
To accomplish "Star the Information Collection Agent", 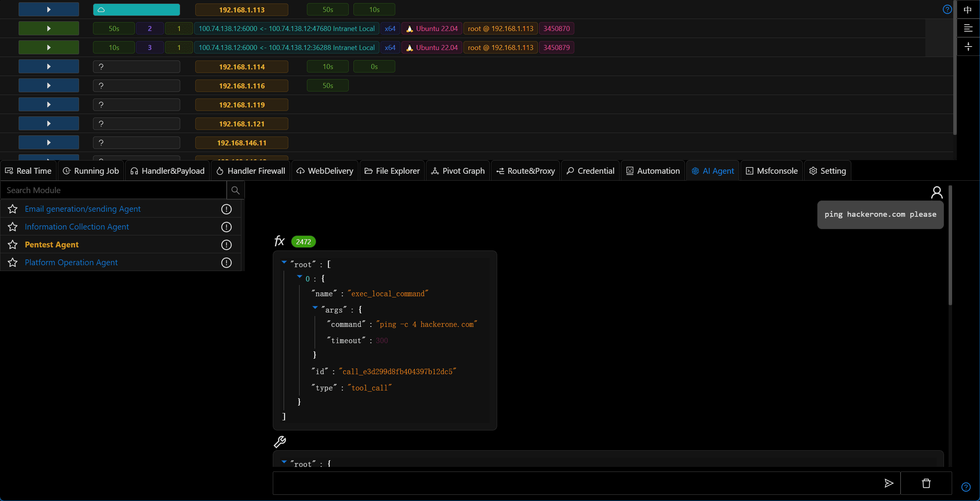I will click(13, 227).
